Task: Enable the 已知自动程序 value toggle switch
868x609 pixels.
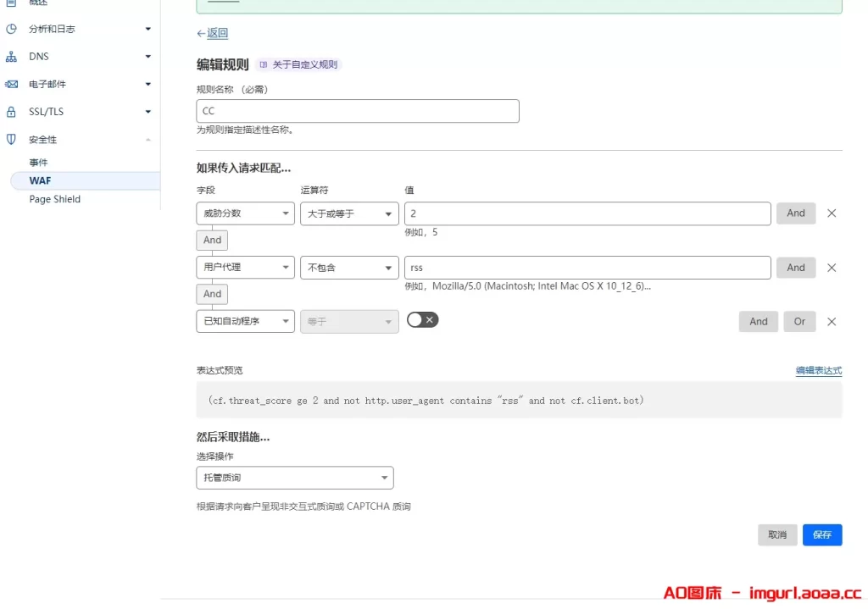Action: 421,320
